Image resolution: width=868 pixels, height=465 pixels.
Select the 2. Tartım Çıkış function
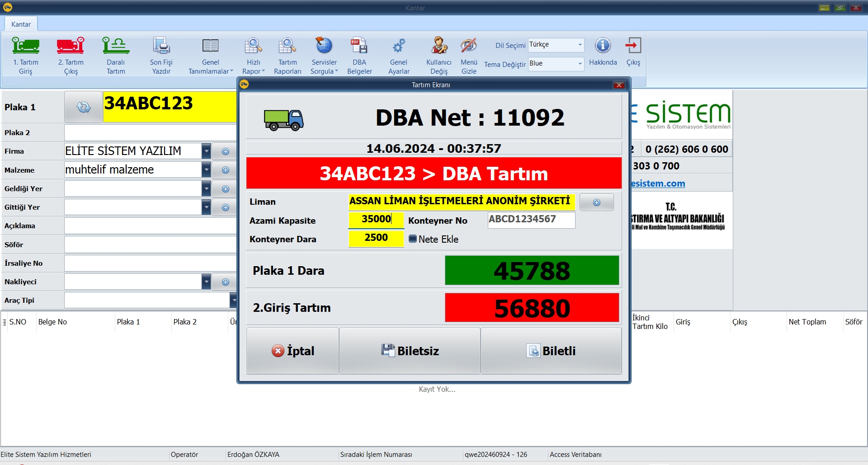[x=71, y=54]
